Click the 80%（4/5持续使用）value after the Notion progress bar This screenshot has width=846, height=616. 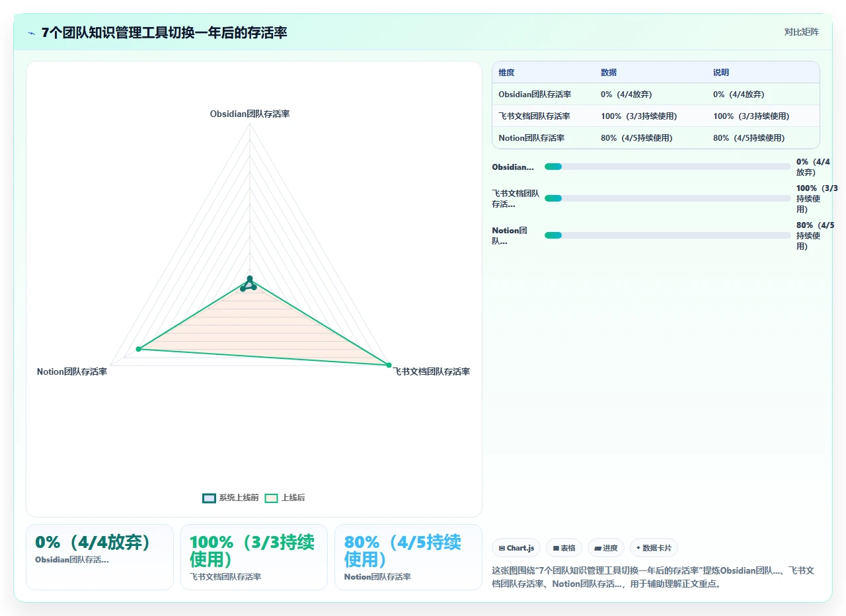[x=816, y=236]
